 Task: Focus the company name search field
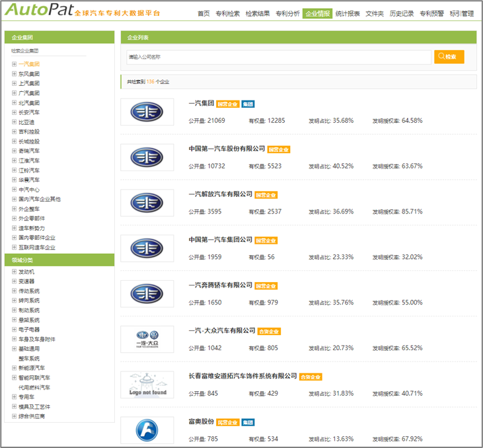pyautogui.click(x=279, y=57)
